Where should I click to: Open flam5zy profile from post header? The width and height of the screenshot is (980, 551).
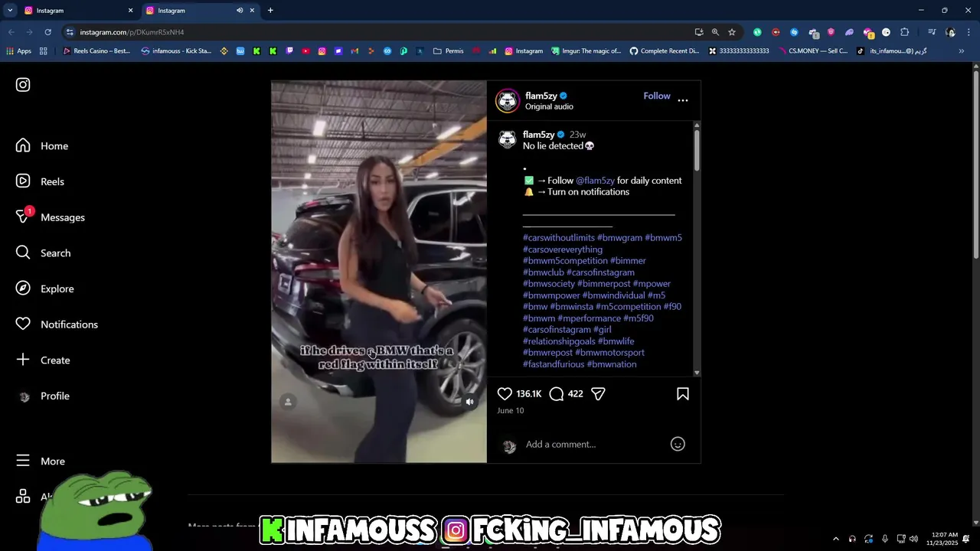coord(541,96)
